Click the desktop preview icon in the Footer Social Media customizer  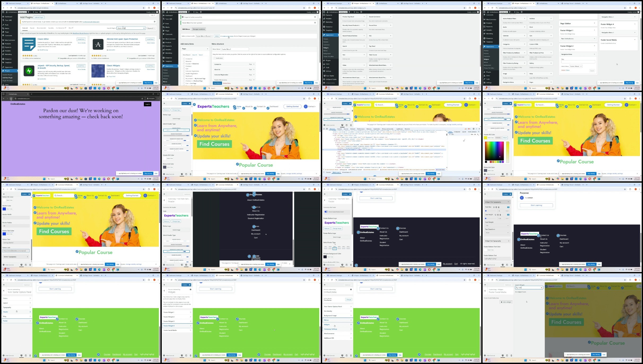[x=503, y=356]
